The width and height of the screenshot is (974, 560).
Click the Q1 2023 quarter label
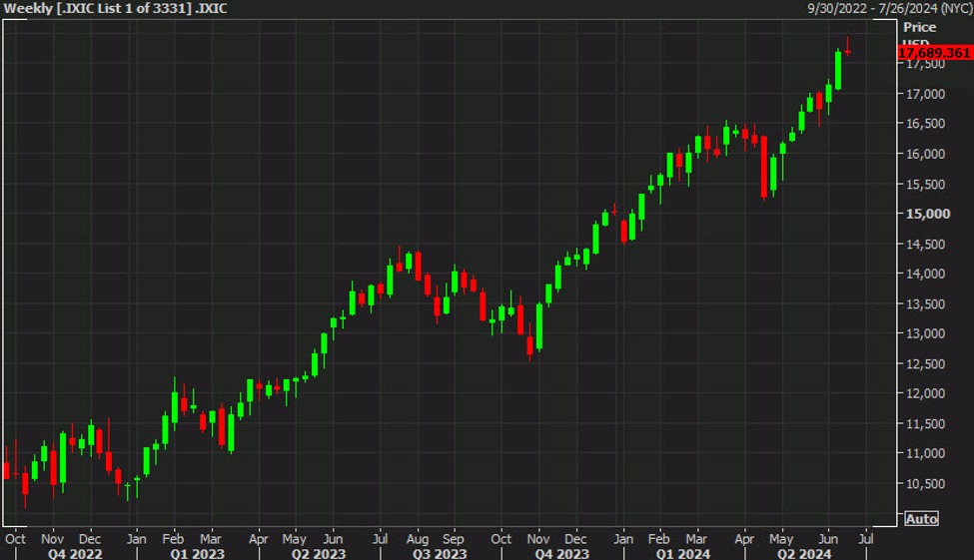198,553
